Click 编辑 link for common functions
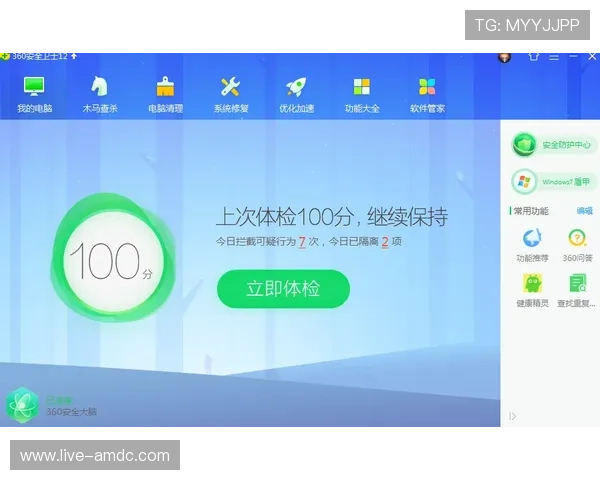Screen dimensions: 600x480 584,211
